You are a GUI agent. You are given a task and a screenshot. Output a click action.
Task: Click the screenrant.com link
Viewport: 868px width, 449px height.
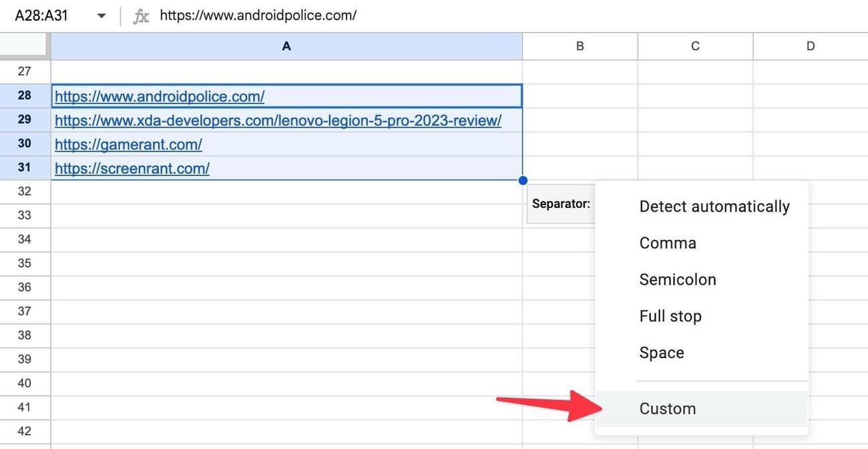[x=132, y=168]
